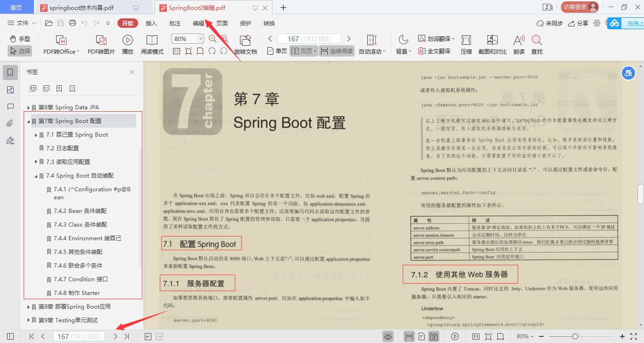Viewport: 644px width, 343px height.
Task: Switch to the 编辑 ribbon tab
Action: coord(198,23)
